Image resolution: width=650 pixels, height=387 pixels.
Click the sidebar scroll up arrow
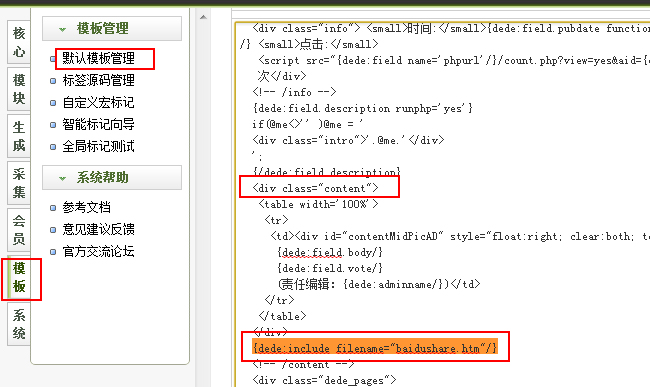tap(203, 17)
